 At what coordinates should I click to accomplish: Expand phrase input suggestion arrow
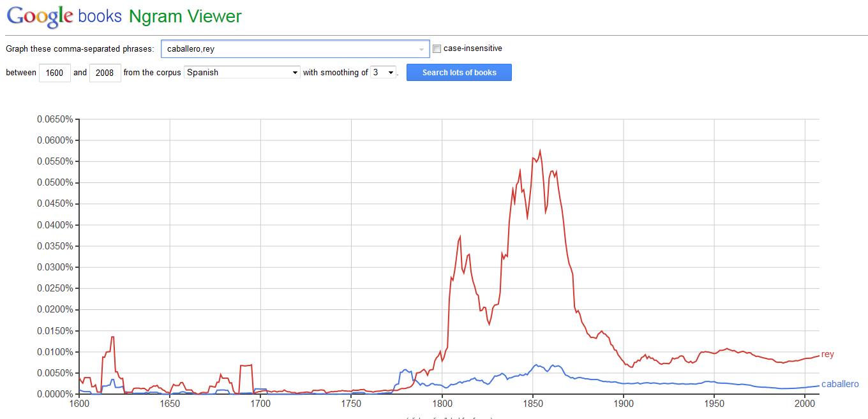tap(421, 49)
